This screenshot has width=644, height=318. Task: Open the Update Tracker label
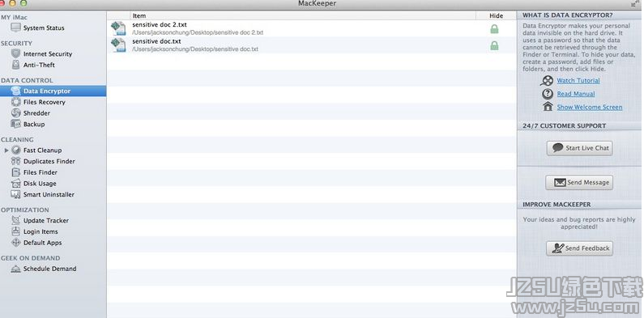point(46,220)
